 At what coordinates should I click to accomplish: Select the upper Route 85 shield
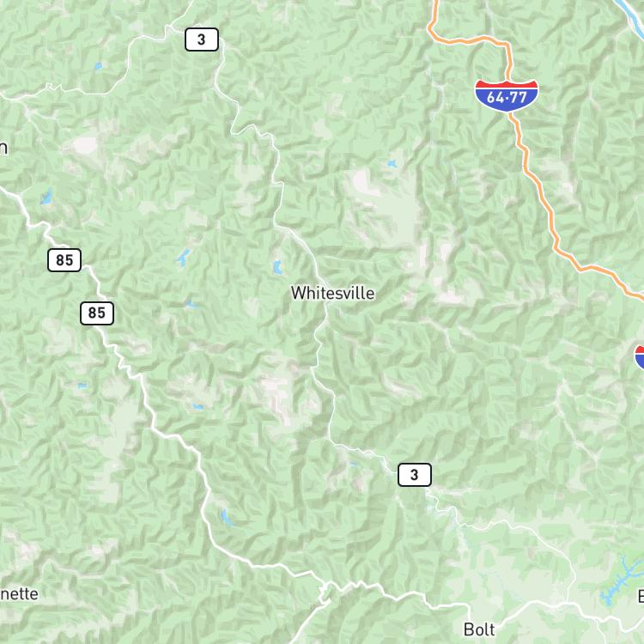point(64,260)
